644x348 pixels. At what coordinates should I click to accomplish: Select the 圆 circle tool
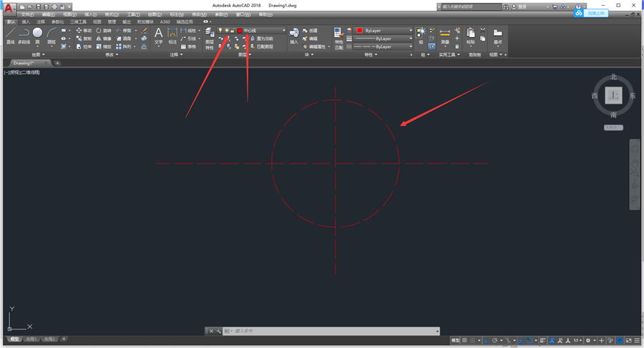37,36
